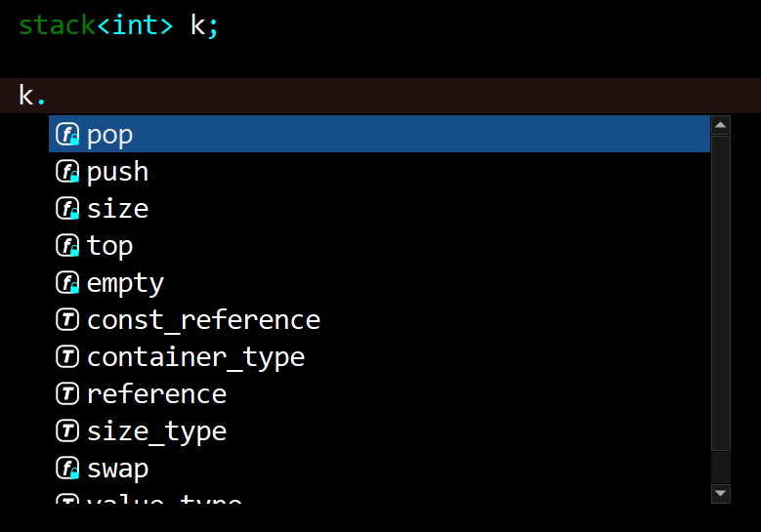Click the function icon next to top

coord(67,245)
